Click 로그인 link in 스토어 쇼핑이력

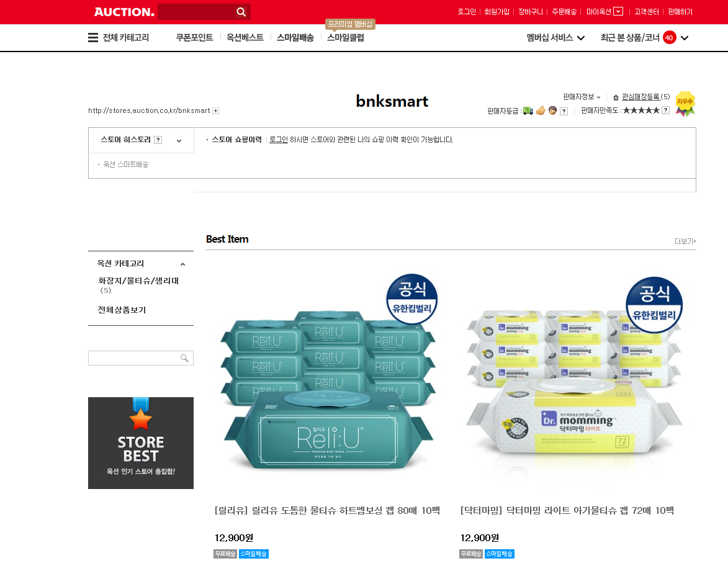click(279, 140)
